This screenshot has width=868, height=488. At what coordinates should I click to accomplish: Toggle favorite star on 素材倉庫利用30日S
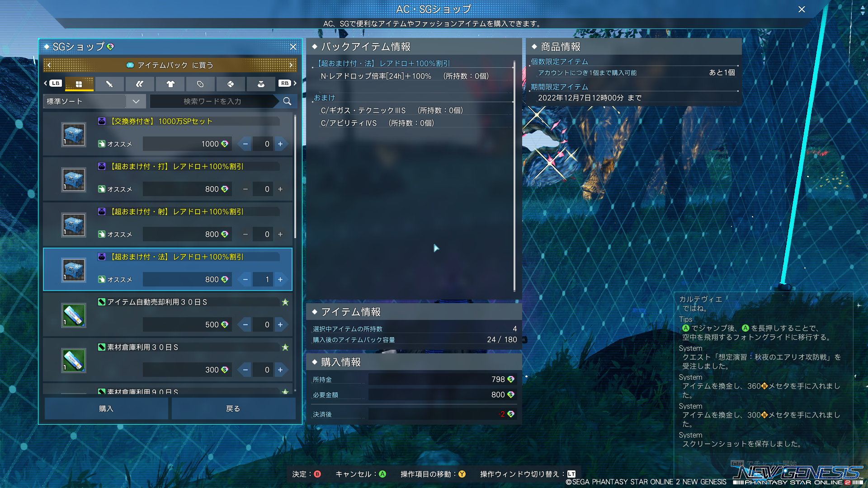[x=285, y=347]
